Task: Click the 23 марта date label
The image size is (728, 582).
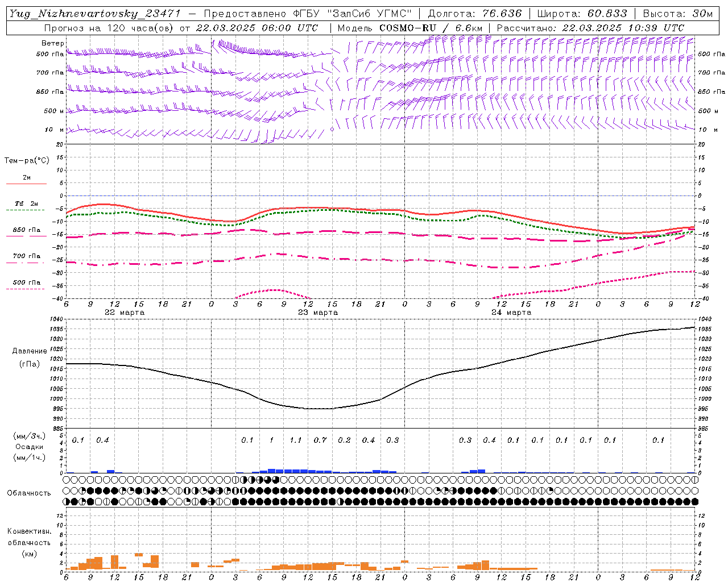Action: tap(318, 313)
